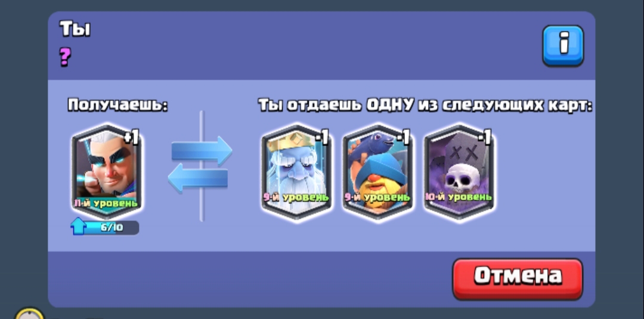Click the left-pointing trade arrow

(x=197, y=179)
